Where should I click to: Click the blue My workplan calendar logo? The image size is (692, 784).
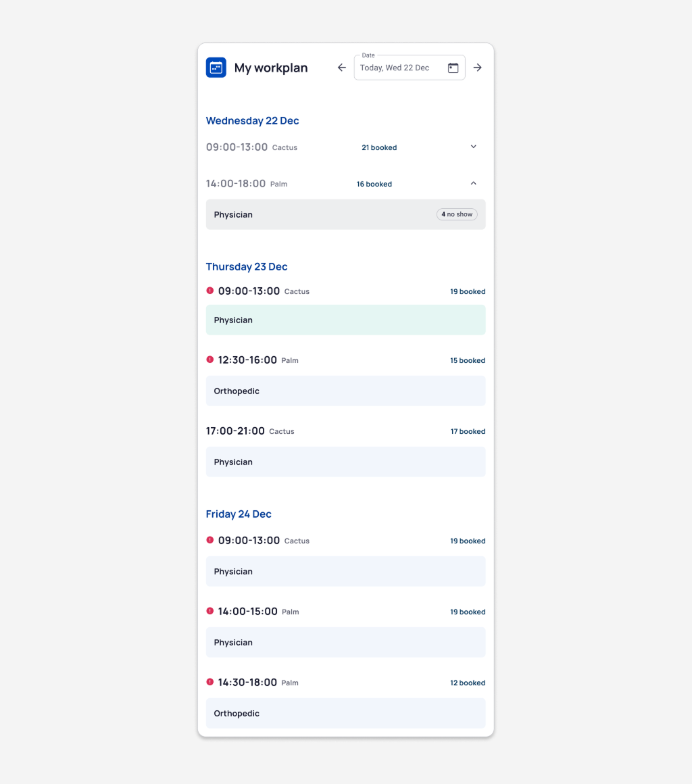(x=216, y=68)
